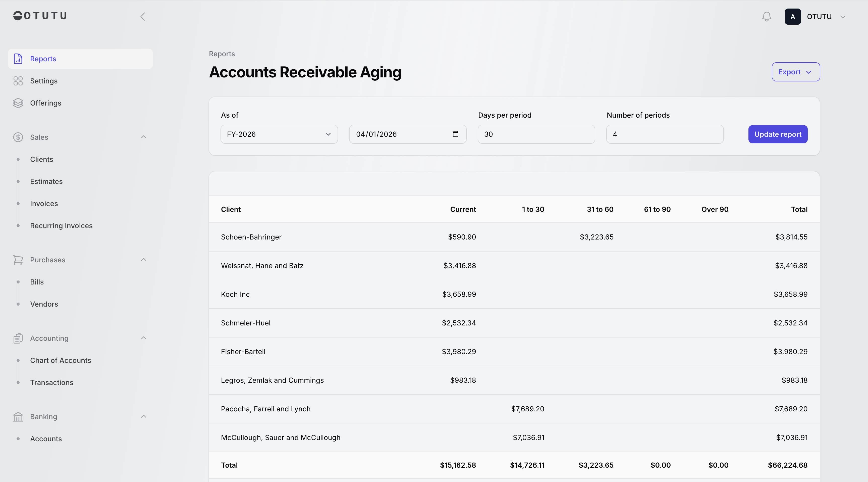Collapse the Purchases section chevron
This screenshot has width=868, height=482.
[x=144, y=260]
